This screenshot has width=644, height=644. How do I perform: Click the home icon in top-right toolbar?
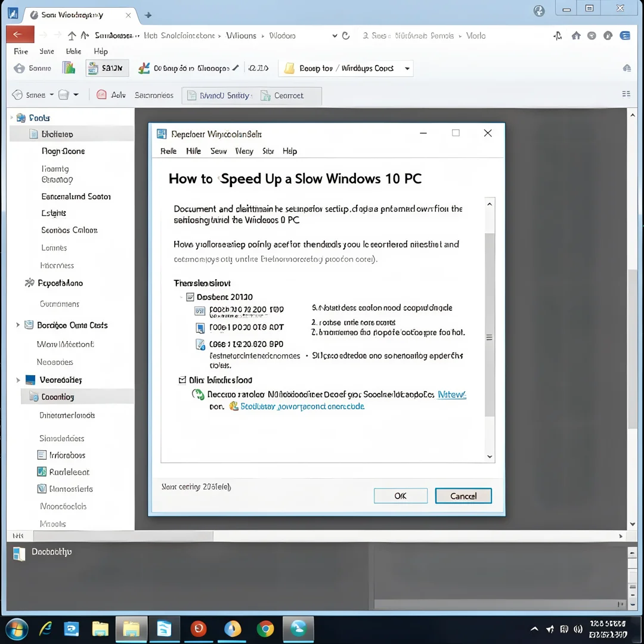tap(576, 36)
